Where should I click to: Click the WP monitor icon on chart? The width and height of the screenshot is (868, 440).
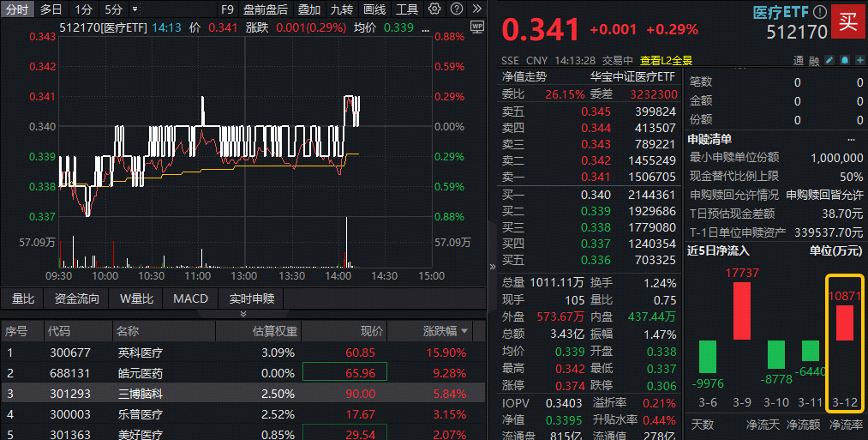point(477,27)
